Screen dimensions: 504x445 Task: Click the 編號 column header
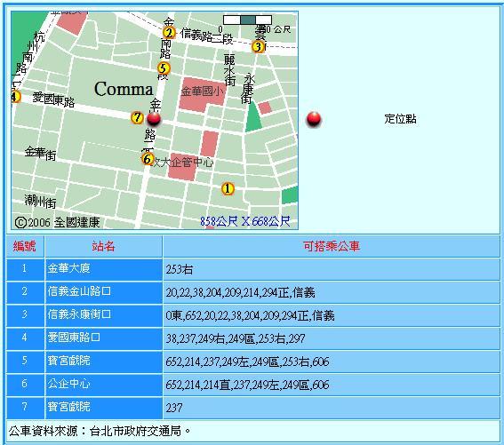click(25, 246)
